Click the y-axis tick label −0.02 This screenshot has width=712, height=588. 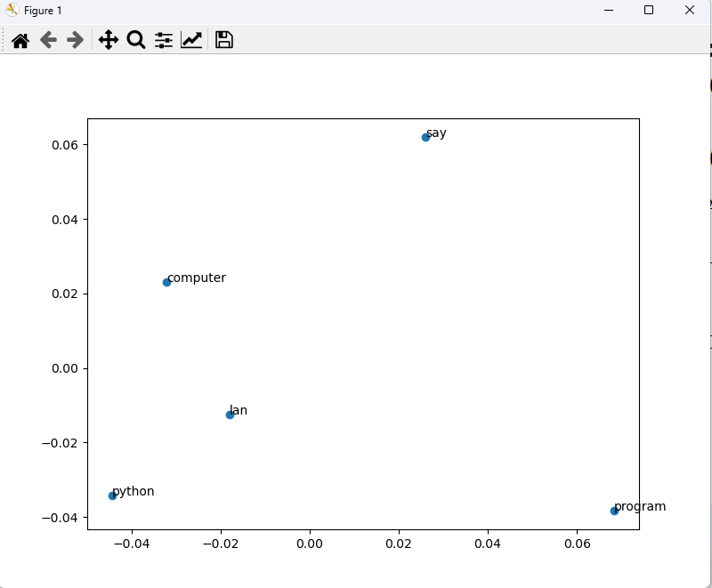point(60,443)
